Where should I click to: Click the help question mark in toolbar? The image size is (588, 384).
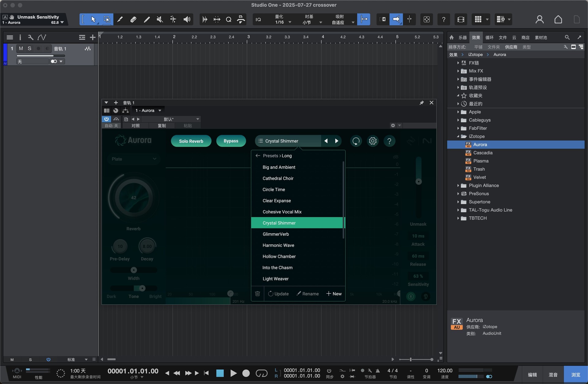443,20
